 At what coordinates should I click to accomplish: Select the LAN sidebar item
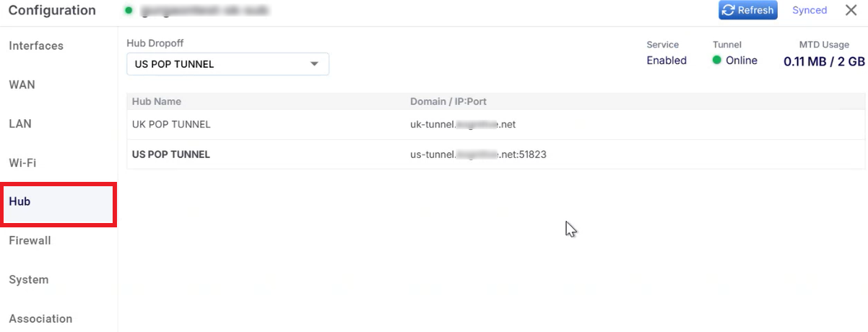tap(20, 123)
